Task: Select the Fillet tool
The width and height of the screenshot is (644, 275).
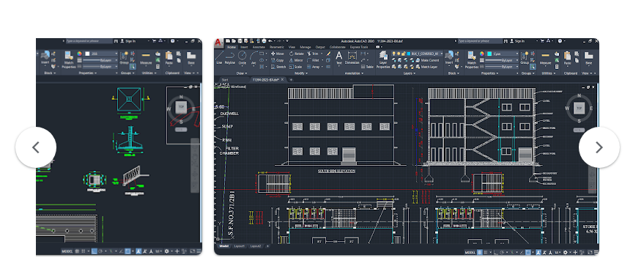Action: coord(313,60)
